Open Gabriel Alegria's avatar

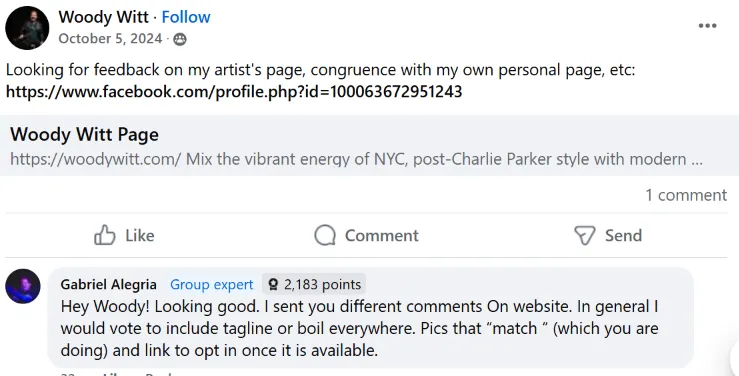pyautogui.click(x=23, y=286)
